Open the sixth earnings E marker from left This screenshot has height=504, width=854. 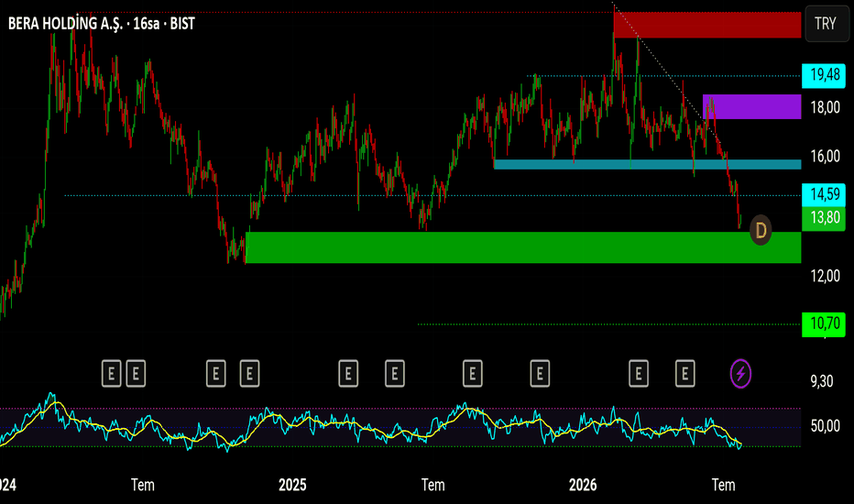click(x=395, y=374)
